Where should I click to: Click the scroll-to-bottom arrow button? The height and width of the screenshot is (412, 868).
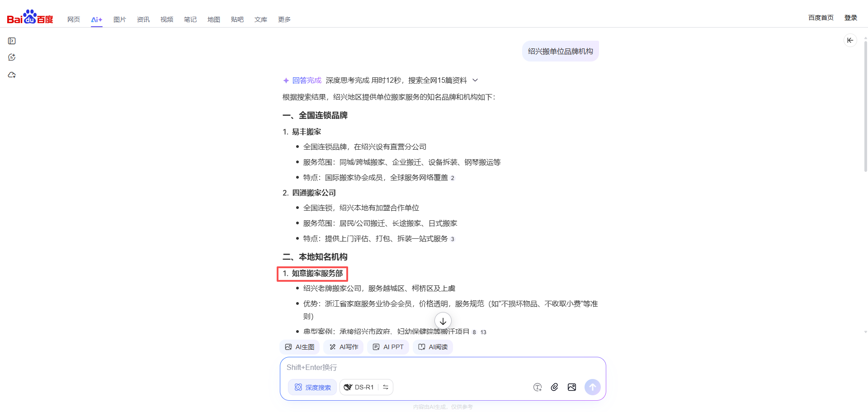tap(443, 321)
